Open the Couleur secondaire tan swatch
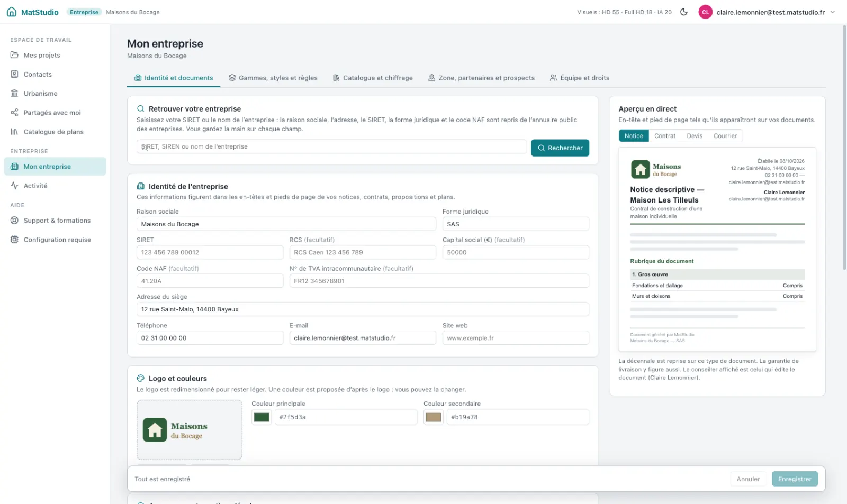Screen dimensions: 847x504 (434, 417)
